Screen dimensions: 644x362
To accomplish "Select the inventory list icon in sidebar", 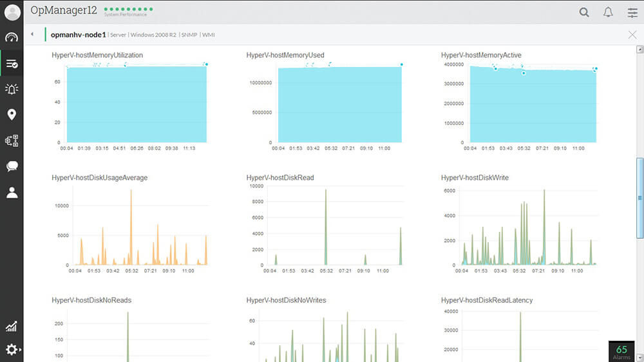I will [x=12, y=64].
